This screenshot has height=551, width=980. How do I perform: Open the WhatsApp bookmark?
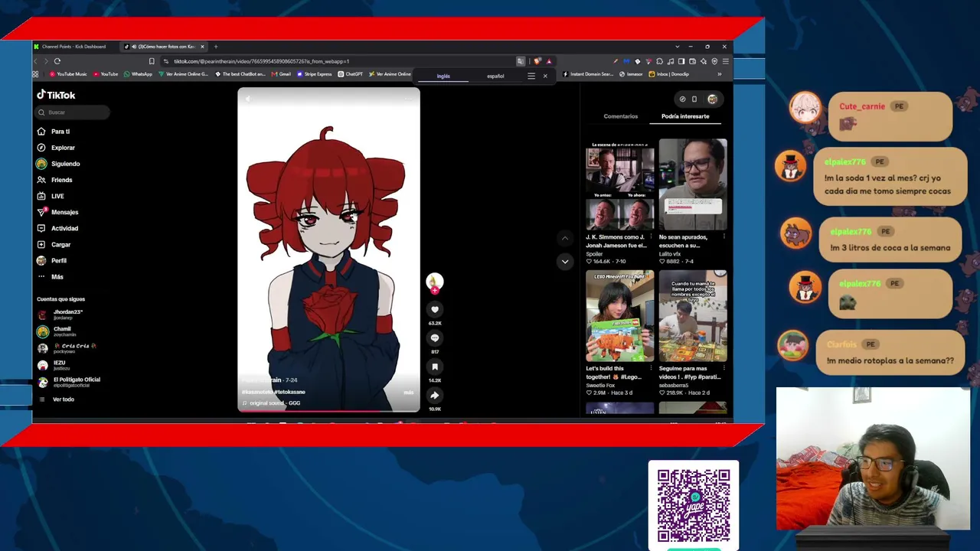tap(138, 74)
